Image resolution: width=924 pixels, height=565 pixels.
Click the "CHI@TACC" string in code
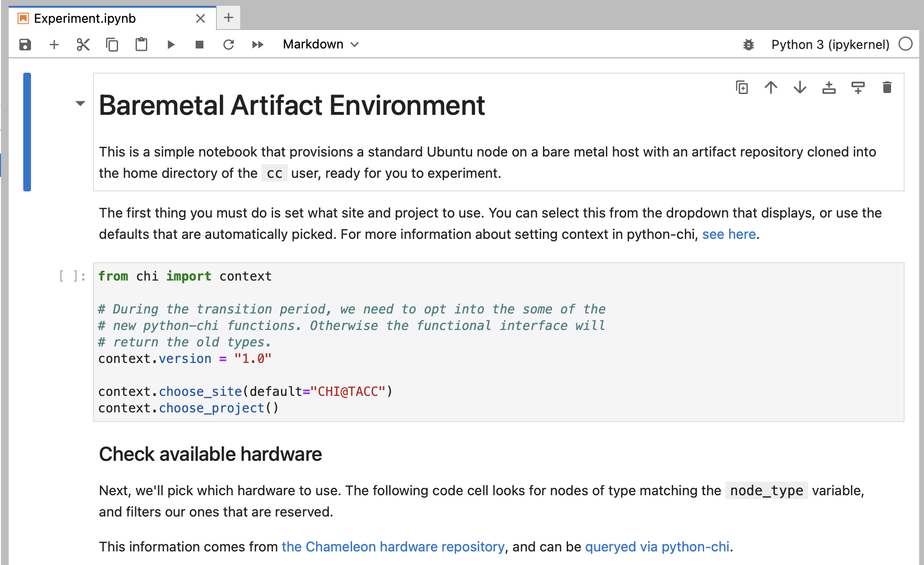tap(348, 392)
